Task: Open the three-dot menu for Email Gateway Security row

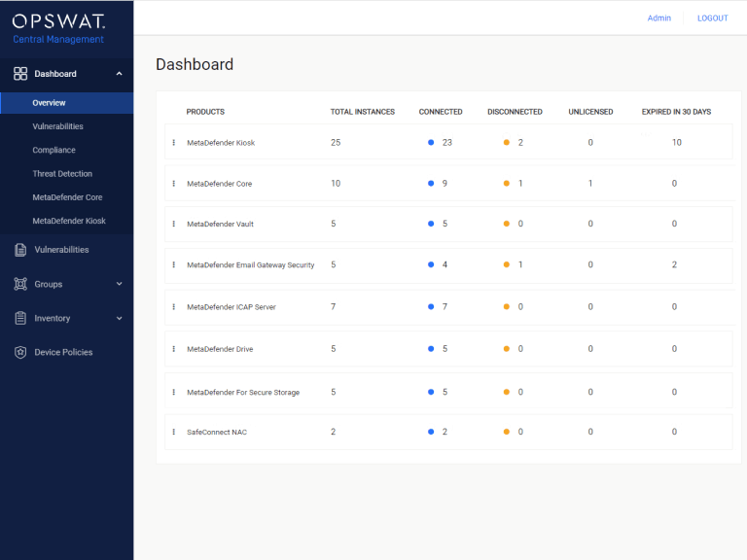Action: coord(174,264)
